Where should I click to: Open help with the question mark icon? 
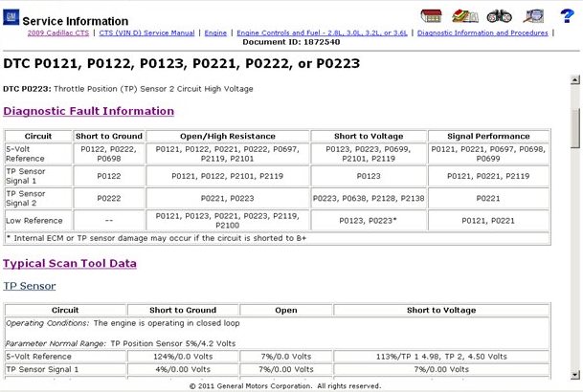tap(567, 16)
